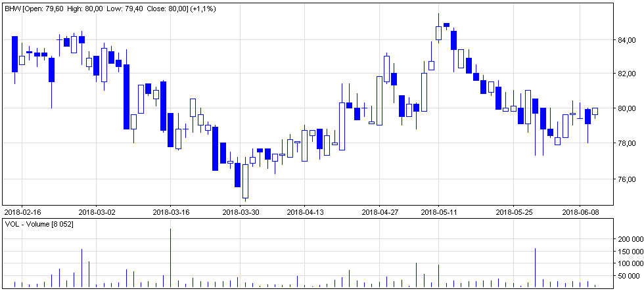Select the 100 000 volume axis label
This screenshot has width=644, height=291.
click(x=630, y=263)
